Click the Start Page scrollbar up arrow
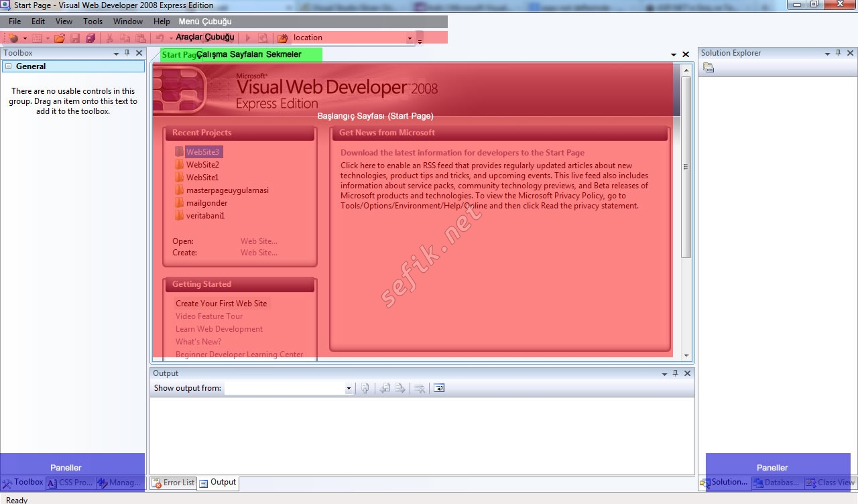Screen dimensions: 858x504 pos(686,70)
